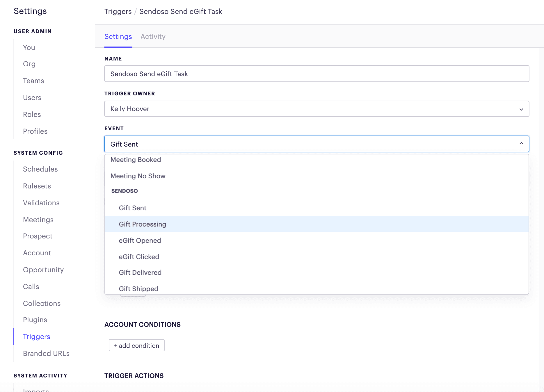Open the Settings tab

(x=118, y=37)
